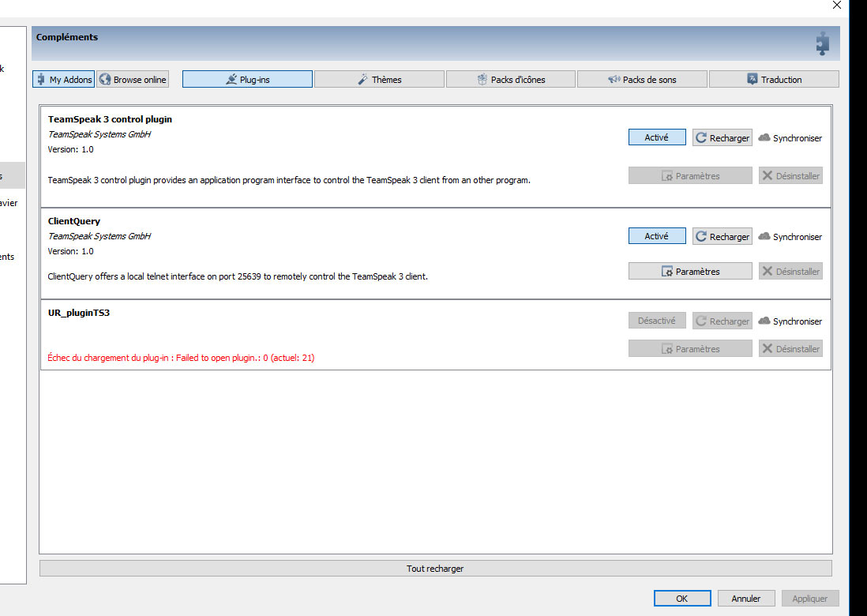The image size is (867, 616).
Task: Toggle Activé button for ClientQuery
Action: pos(657,236)
